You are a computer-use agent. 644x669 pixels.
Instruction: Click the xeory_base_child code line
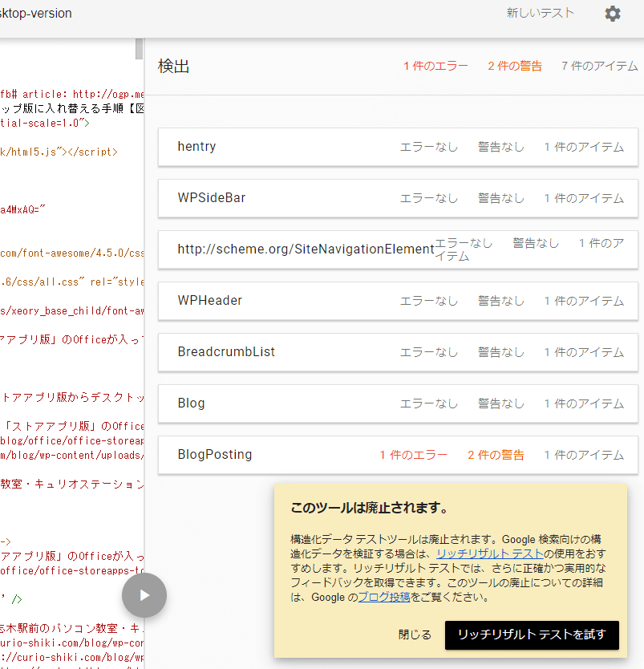71,310
